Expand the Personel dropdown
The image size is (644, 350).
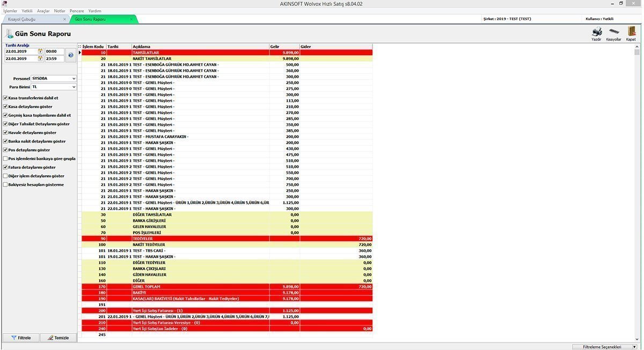tap(74, 78)
